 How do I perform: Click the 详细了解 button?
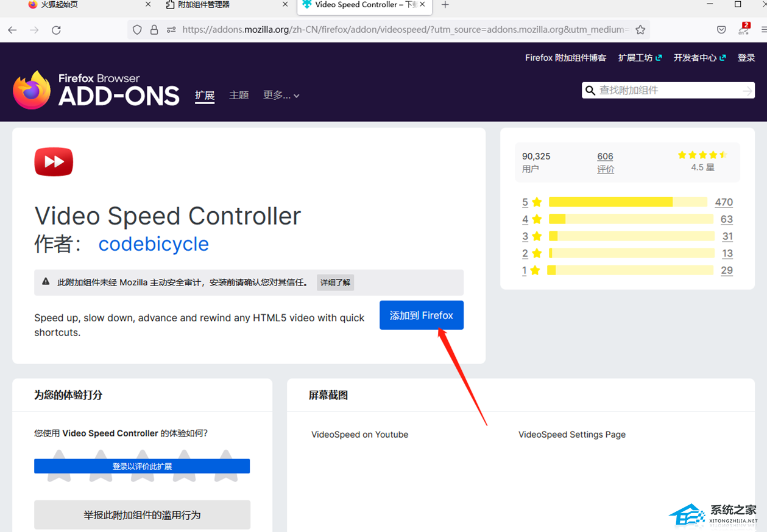pyautogui.click(x=335, y=282)
